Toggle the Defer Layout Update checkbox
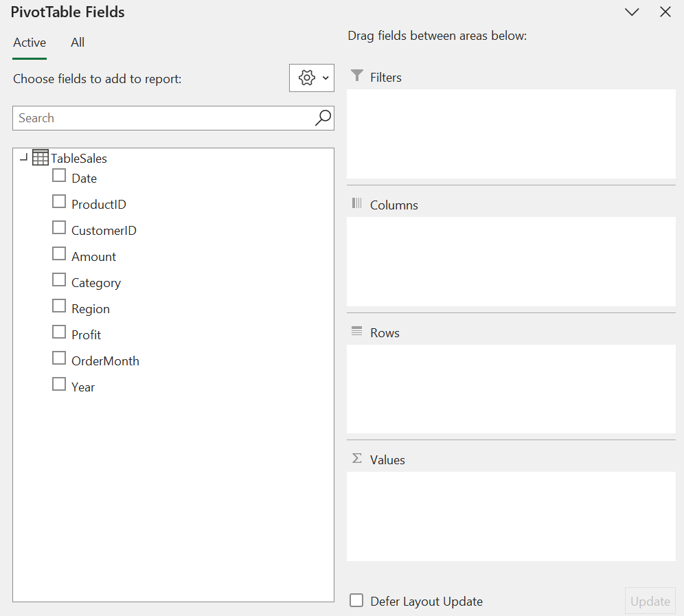 [356, 601]
